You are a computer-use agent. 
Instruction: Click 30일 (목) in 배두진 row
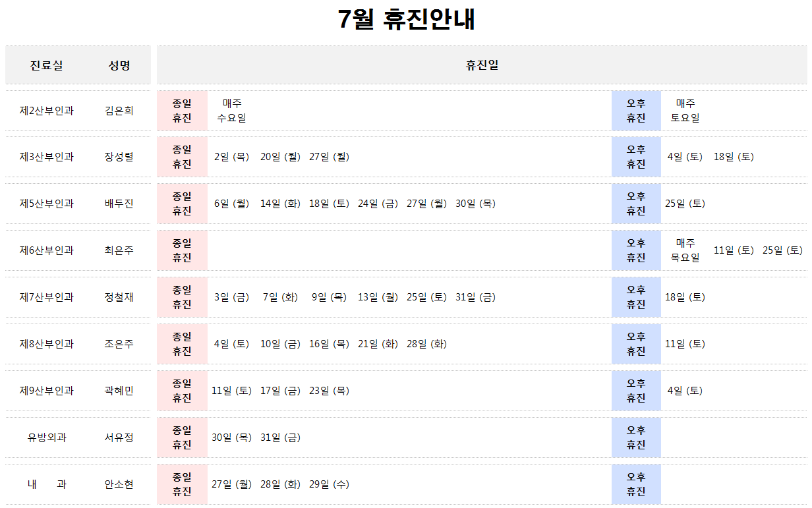[476, 204]
